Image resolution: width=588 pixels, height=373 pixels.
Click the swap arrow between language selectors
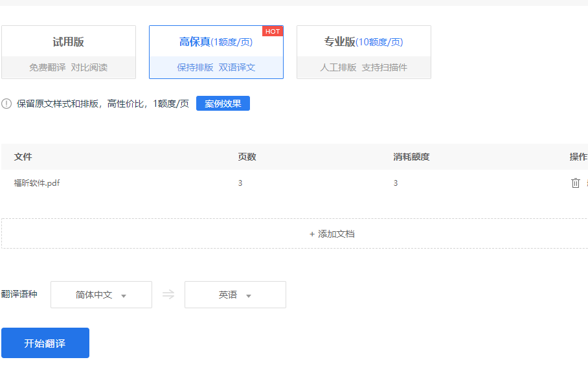[168, 295]
